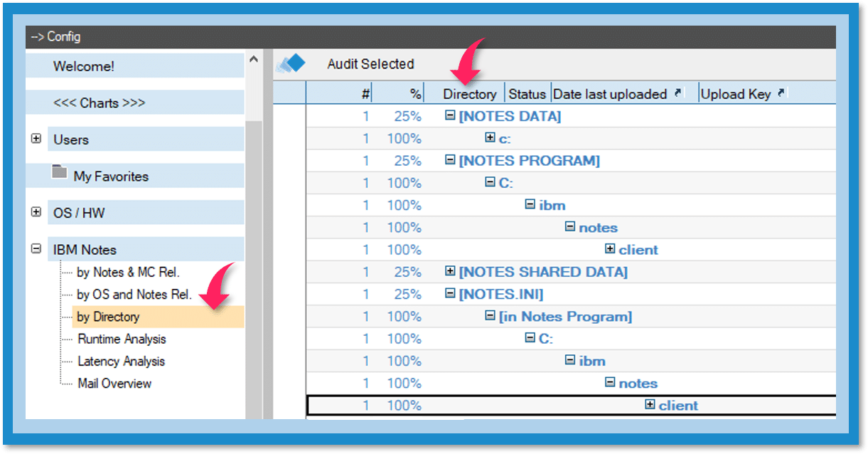868x454 pixels.
Task: Click the My Favorites folder icon
Action: coord(60,173)
